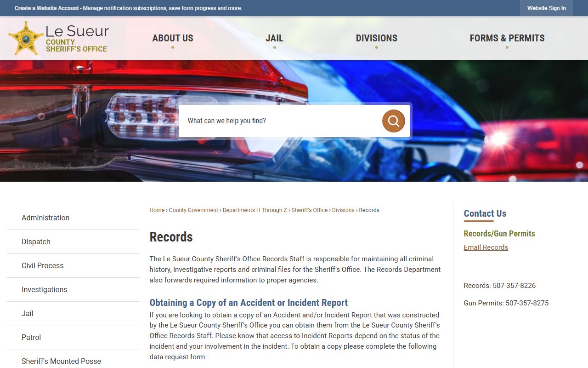The height and width of the screenshot is (368, 588).
Task: Select Sheriff's Mounted Posse in sidebar
Action: 73,361
